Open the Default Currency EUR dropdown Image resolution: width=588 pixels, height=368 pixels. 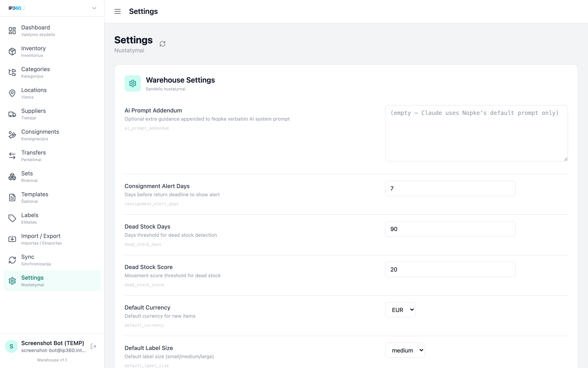pyautogui.click(x=400, y=310)
